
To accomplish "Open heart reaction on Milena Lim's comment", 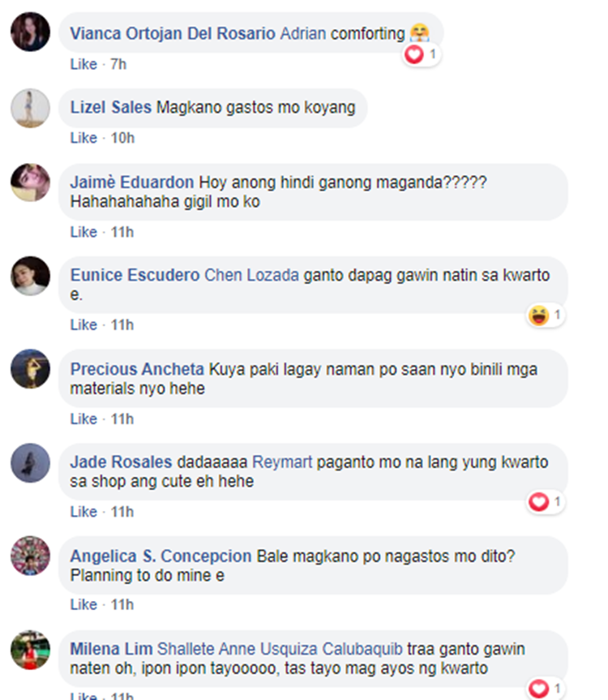I will click(545, 689).
